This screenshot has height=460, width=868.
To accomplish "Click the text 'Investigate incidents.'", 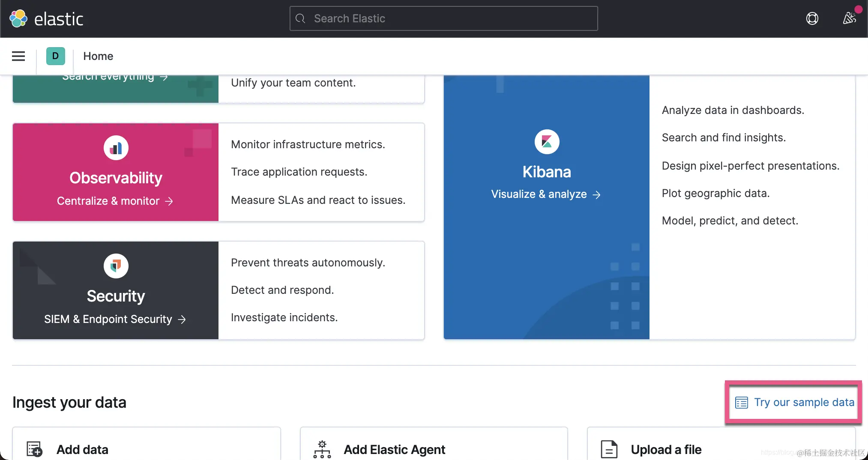I will (x=284, y=317).
